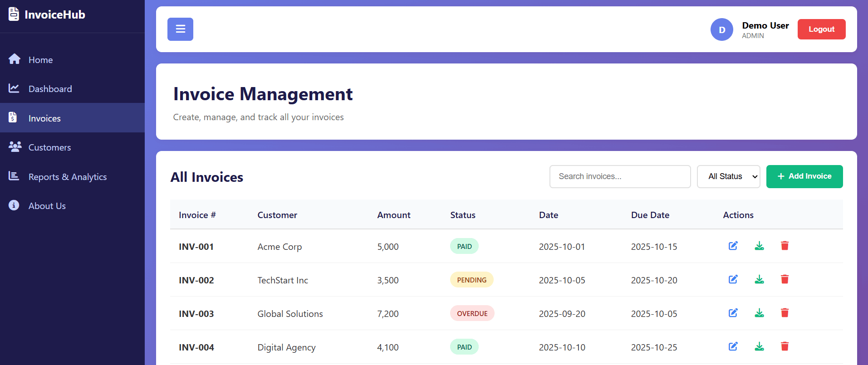Click the INV-002 invoice number
The image size is (868, 365).
[x=196, y=280]
